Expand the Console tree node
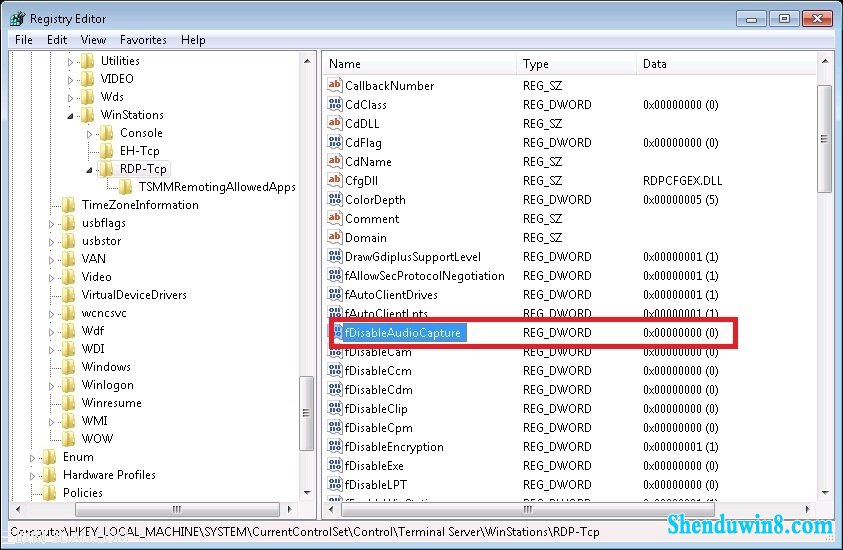This screenshot has width=843, height=550. pyautogui.click(x=90, y=134)
